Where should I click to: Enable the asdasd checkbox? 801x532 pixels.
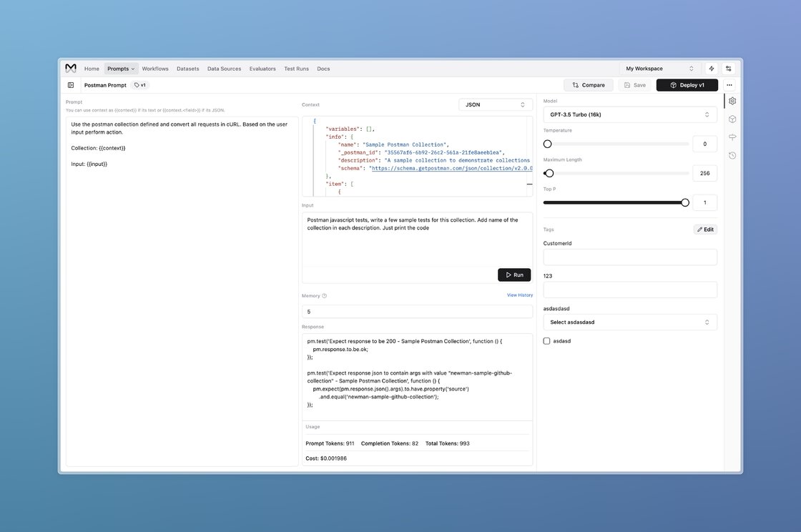tap(546, 341)
